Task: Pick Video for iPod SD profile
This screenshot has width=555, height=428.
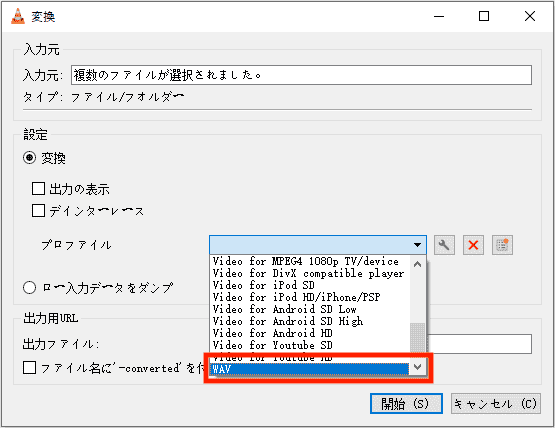Action: coord(309,285)
